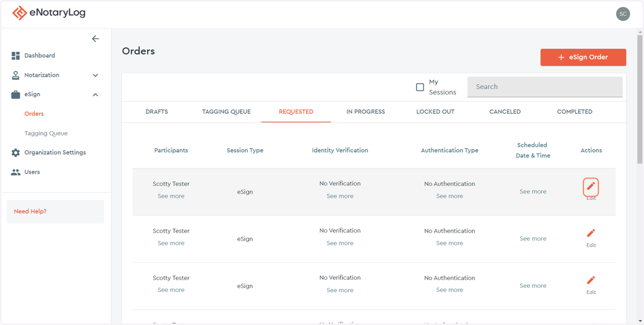Click the Notarization stamp icon
Image resolution: width=644 pixels, height=325 pixels.
tap(16, 75)
